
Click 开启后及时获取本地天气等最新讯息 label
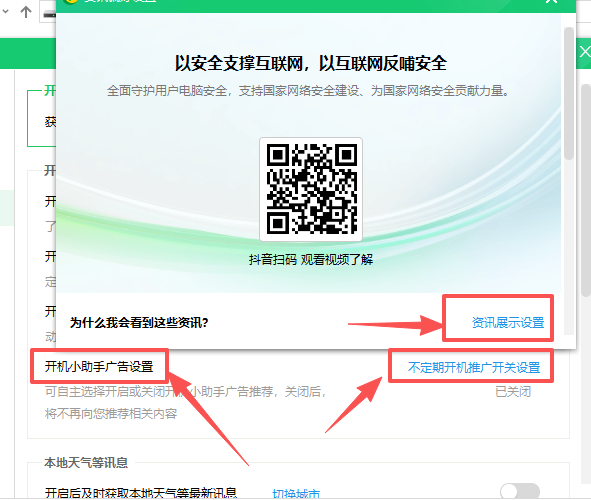141,493
